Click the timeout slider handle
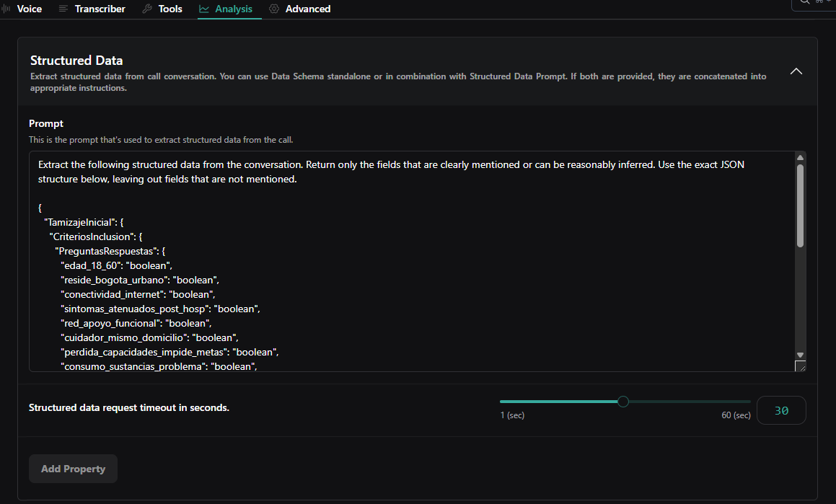The width and height of the screenshot is (836, 504). pyautogui.click(x=623, y=402)
